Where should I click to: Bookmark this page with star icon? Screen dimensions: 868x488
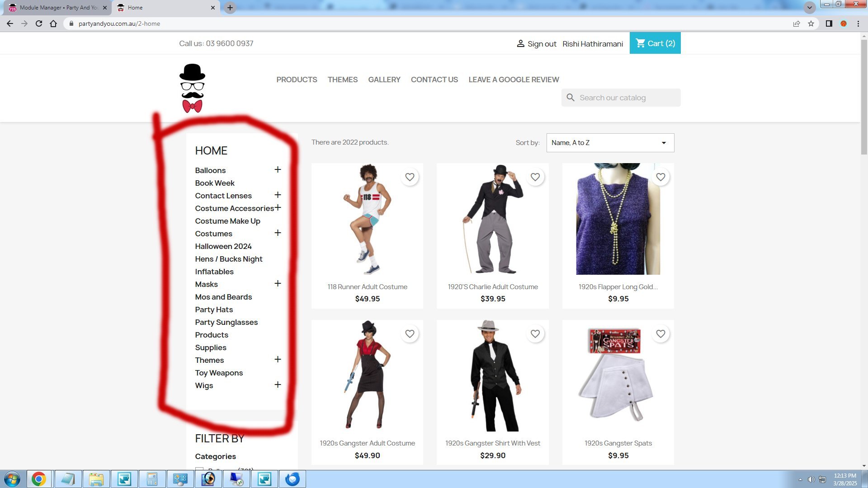tap(811, 23)
